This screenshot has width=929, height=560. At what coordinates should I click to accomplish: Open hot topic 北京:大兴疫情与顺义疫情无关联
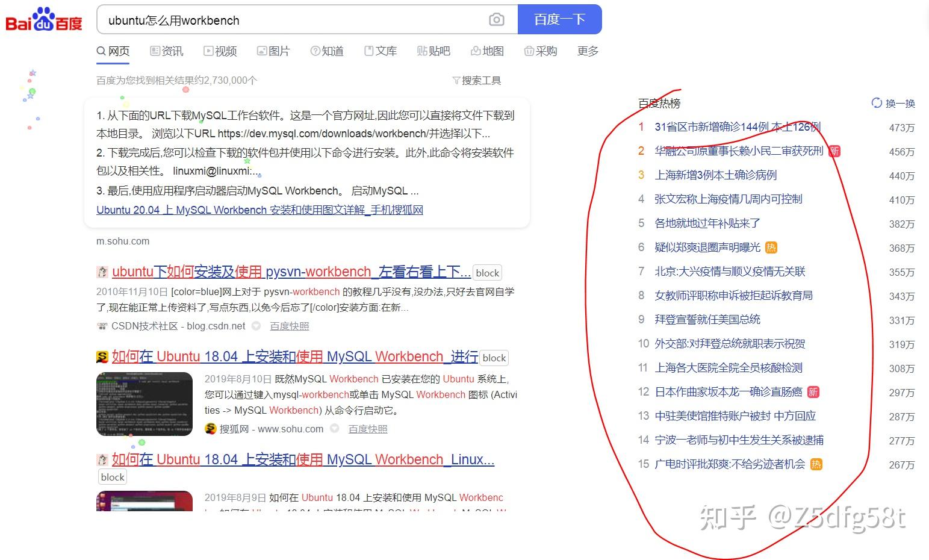[730, 272]
